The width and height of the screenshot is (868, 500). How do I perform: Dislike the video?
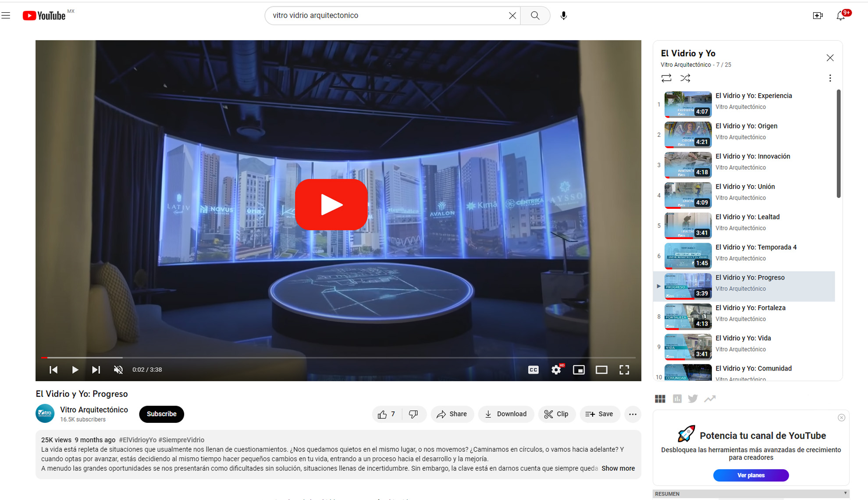pos(413,414)
